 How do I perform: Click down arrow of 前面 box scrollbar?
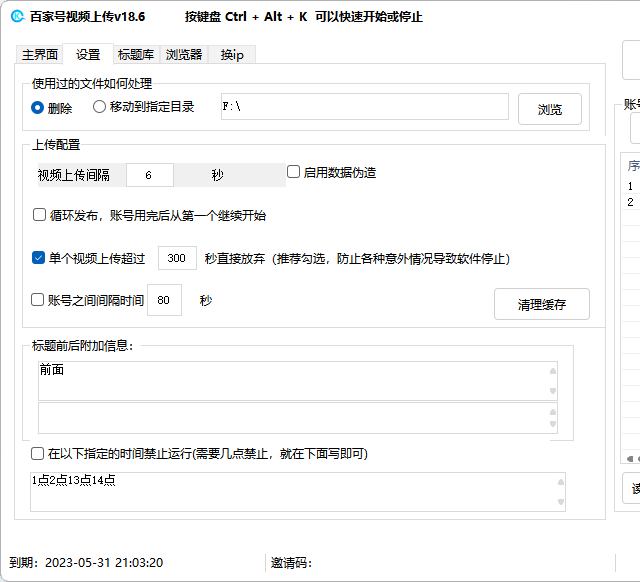pyautogui.click(x=553, y=391)
